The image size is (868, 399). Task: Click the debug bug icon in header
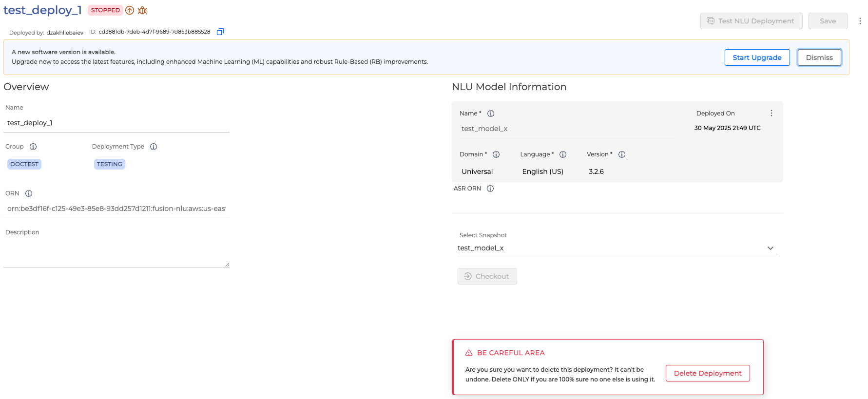pos(142,10)
